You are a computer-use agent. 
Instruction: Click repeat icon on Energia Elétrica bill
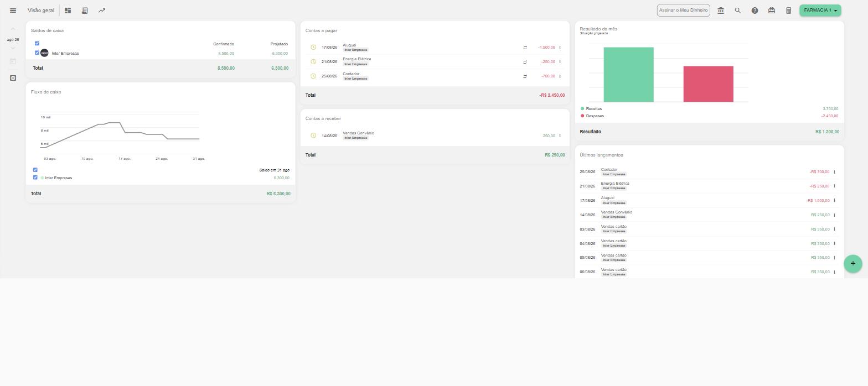point(525,62)
